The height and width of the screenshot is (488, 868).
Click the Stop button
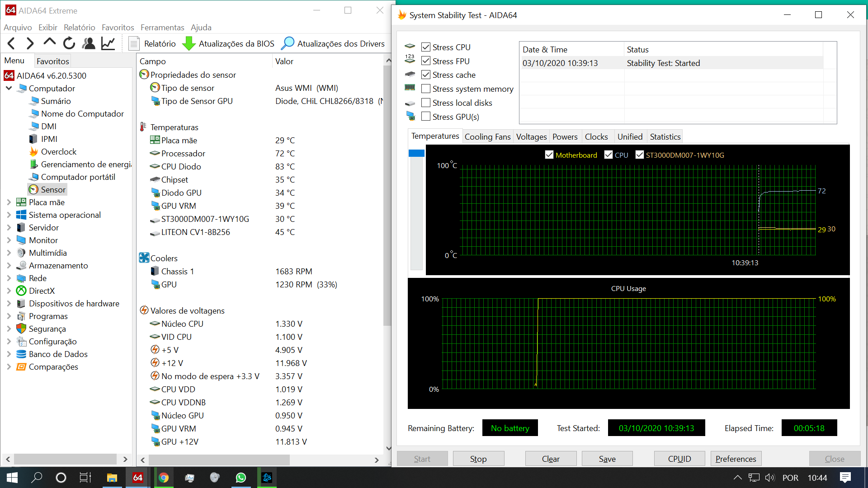(x=478, y=459)
